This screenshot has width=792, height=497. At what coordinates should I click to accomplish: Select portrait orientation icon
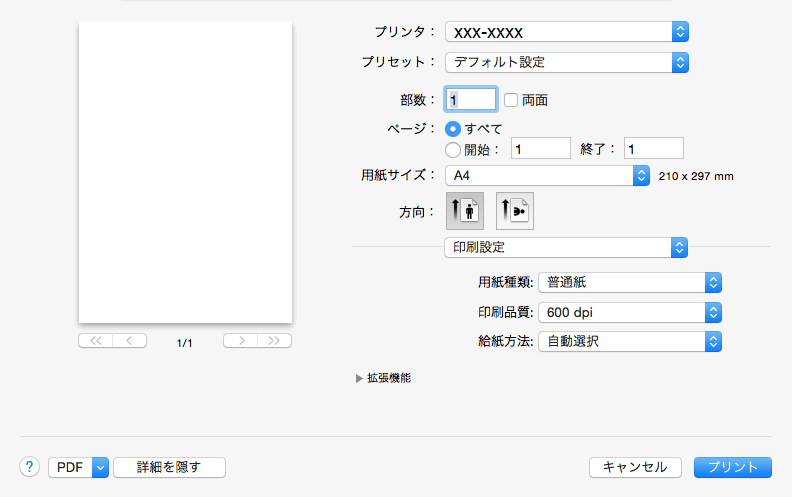pyautogui.click(x=465, y=211)
